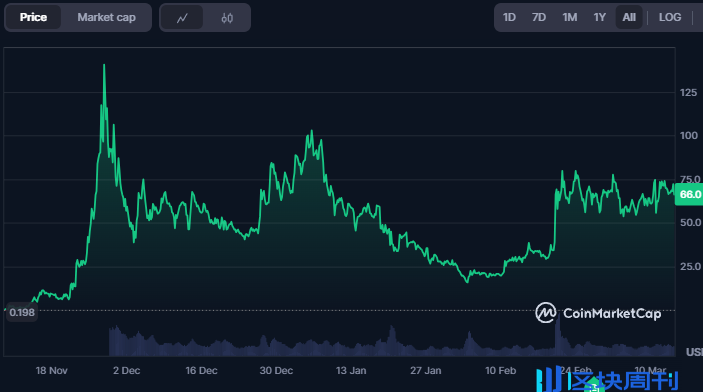This screenshot has width=703, height=392.
Task: Switch to the Price tab
Action: click(x=33, y=17)
